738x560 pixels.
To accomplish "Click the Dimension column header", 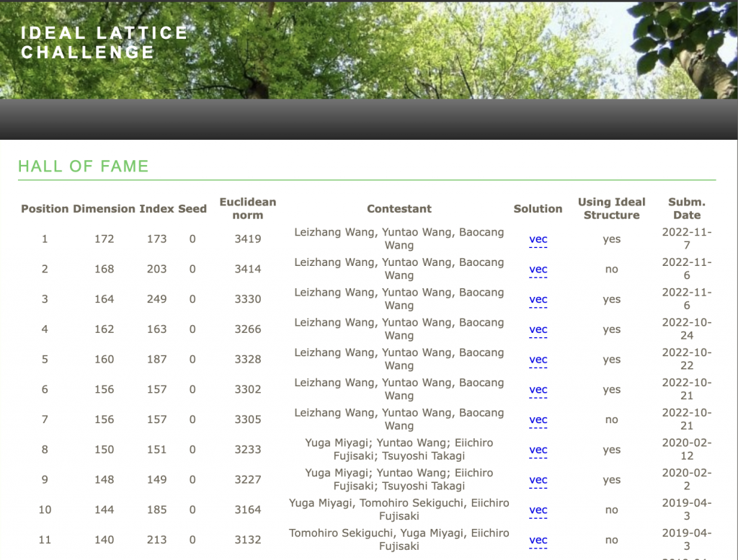I will (x=104, y=208).
